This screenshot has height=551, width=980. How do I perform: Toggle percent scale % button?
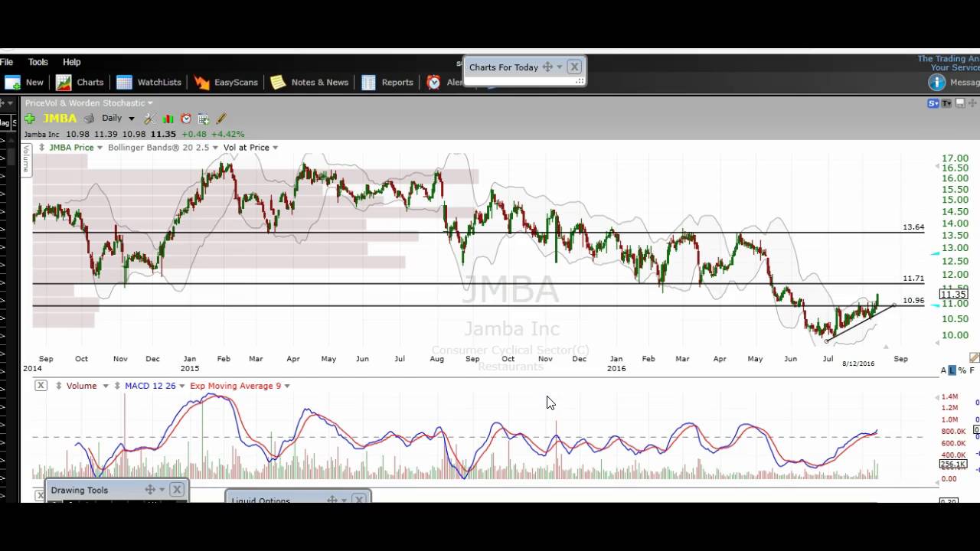pyautogui.click(x=962, y=370)
